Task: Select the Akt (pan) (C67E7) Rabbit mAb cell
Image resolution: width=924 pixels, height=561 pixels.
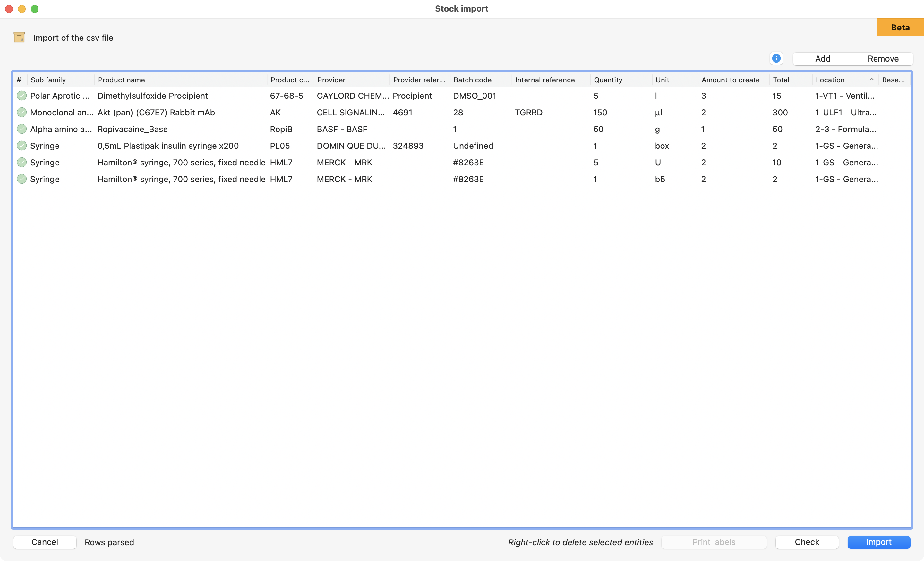Action: 156,113
